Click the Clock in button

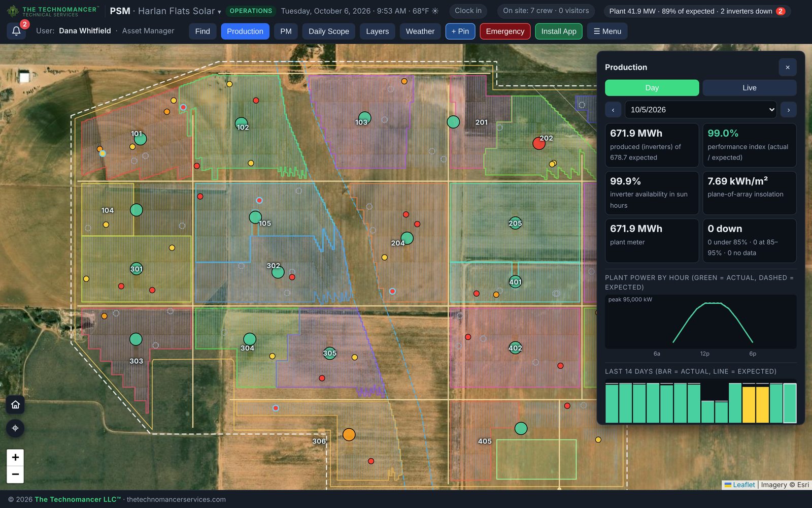click(468, 11)
